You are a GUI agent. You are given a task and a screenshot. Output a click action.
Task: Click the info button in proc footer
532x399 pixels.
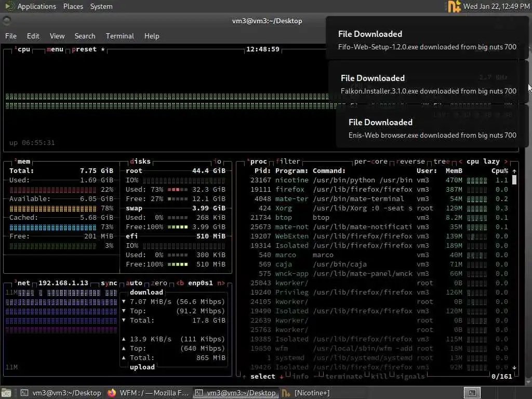[300, 377]
